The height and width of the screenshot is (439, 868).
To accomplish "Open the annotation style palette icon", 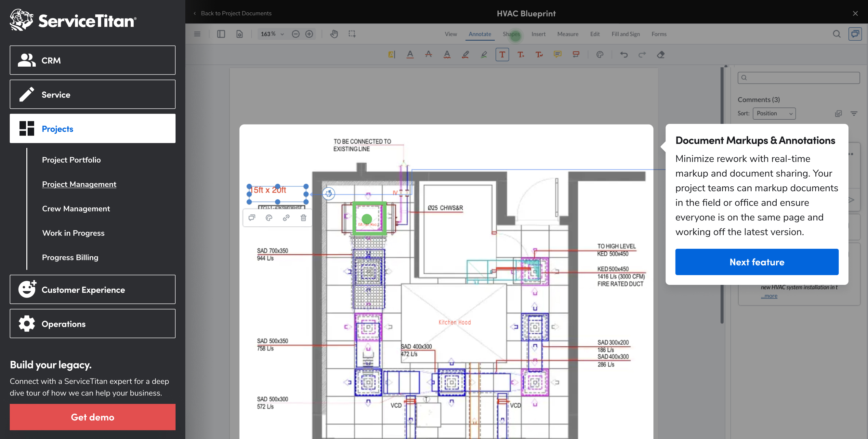I will coord(269,218).
